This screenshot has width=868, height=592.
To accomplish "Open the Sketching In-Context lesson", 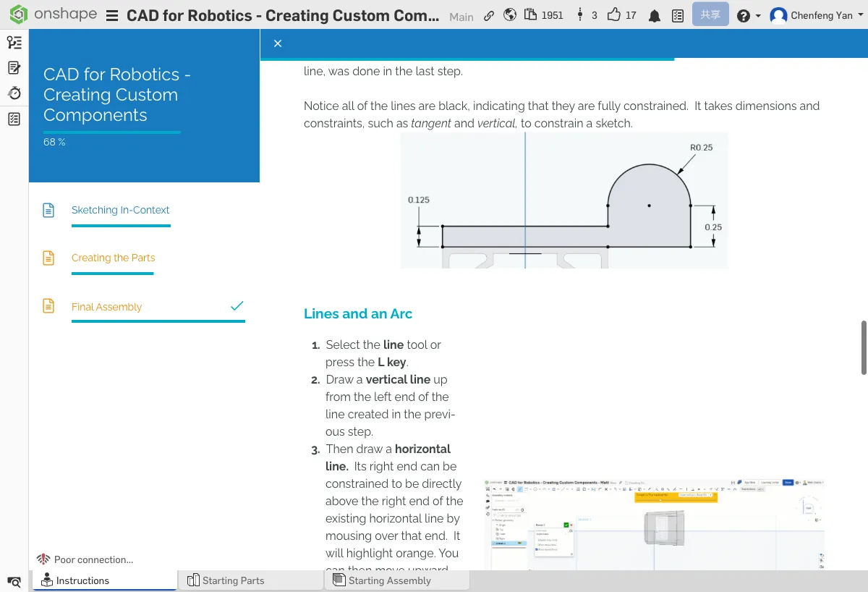I will point(120,210).
